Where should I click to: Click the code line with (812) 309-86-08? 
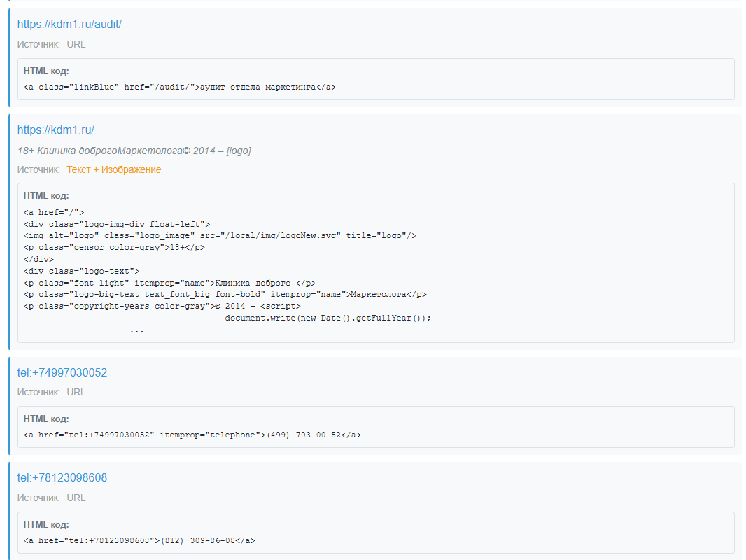139,540
